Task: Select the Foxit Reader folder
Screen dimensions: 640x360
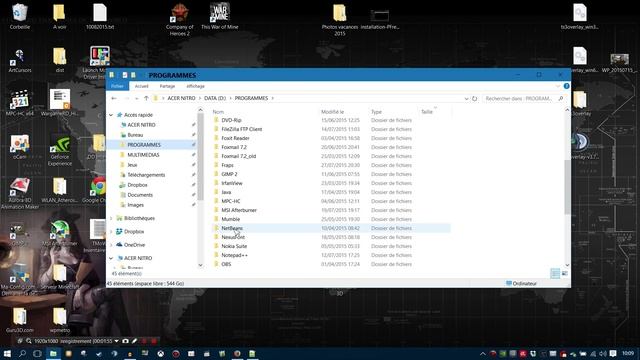Action: click(x=235, y=138)
